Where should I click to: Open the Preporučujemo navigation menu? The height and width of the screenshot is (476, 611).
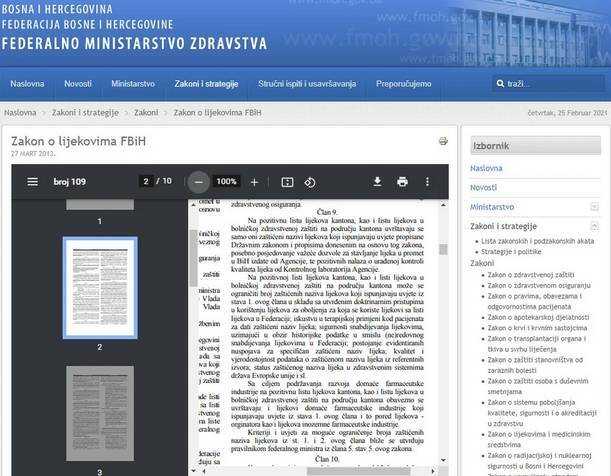click(403, 84)
